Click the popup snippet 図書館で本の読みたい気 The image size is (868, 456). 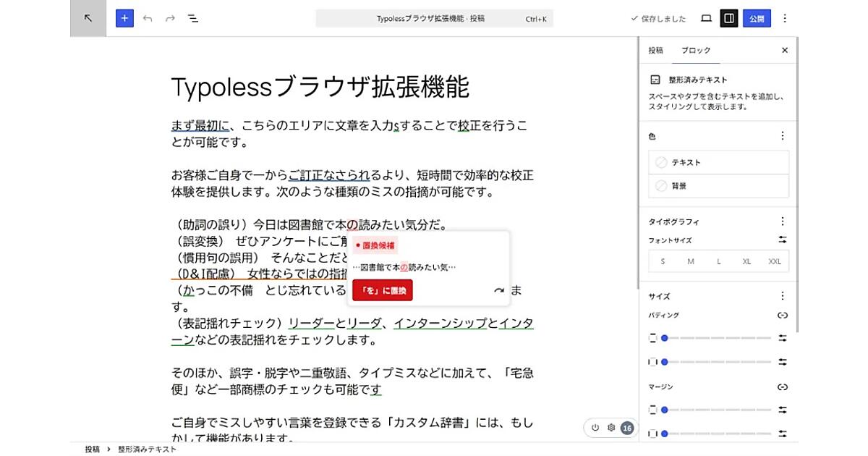404,268
